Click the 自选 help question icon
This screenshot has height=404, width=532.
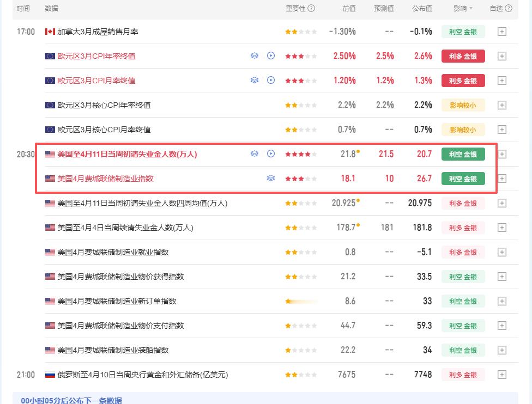pyautogui.click(x=509, y=9)
